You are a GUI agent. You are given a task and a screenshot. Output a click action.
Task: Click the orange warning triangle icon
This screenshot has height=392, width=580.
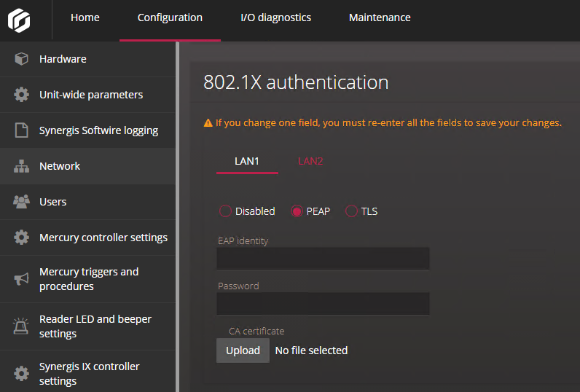208,123
